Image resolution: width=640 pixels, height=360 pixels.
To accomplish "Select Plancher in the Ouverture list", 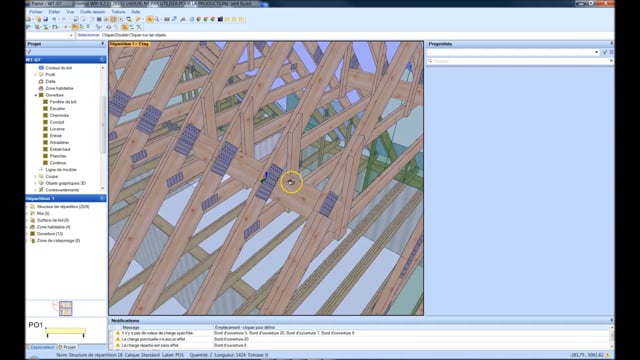I will (58, 156).
